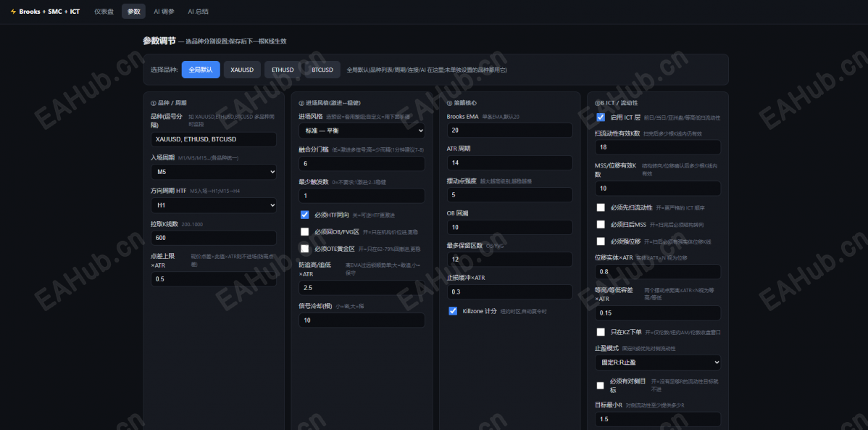Enable the 必须回OB/FVG区 checkbox
Image resolution: width=868 pixels, height=430 pixels.
coord(304,231)
